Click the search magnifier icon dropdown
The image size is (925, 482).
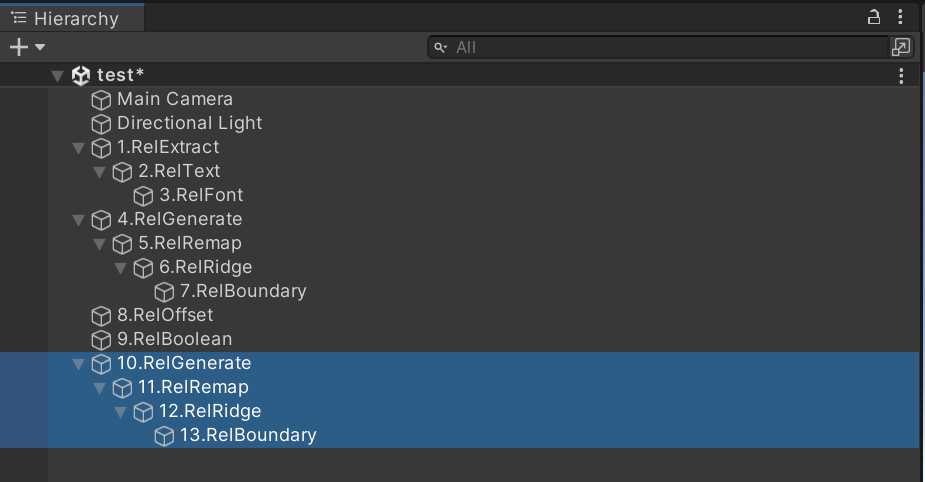click(x=441, y=48)
